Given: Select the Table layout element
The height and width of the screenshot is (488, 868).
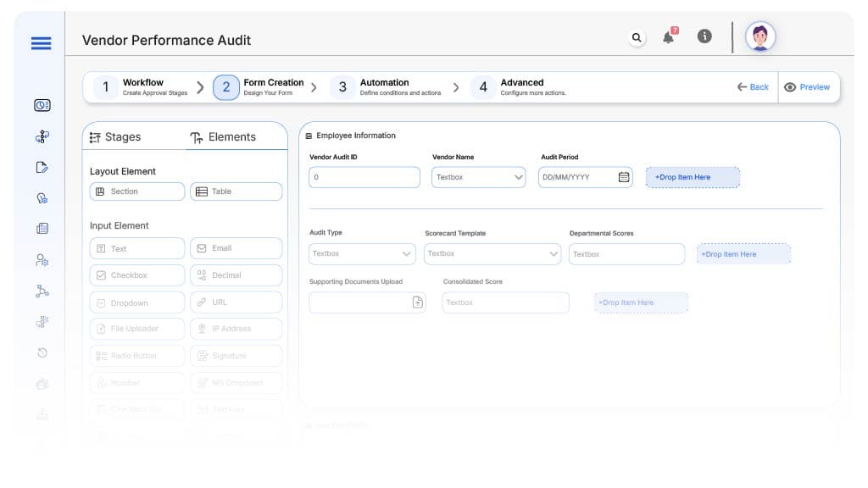Looking at the screenshot, I should pos(236,191).
